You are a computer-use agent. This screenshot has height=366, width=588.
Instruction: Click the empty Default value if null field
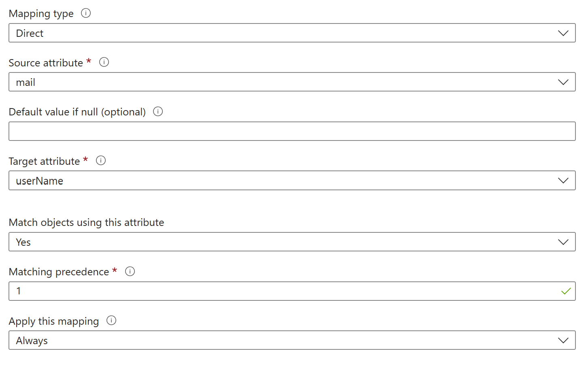pyautogui.click(x=292, y=131)
